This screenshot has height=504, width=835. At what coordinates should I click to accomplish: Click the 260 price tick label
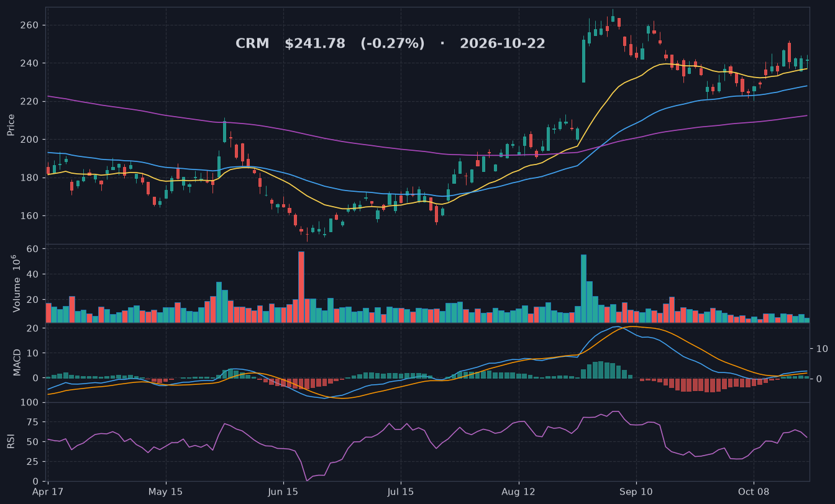coord(30,25)
